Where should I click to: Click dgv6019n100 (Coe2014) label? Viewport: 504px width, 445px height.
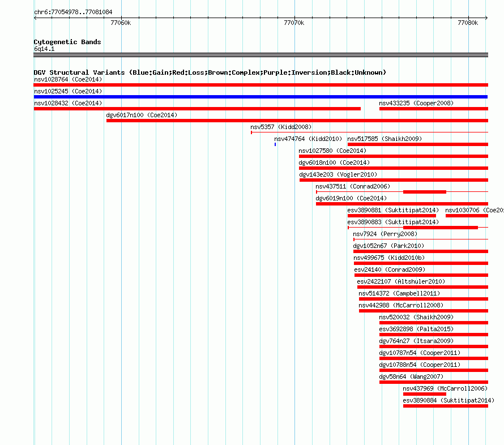(351, 198)
